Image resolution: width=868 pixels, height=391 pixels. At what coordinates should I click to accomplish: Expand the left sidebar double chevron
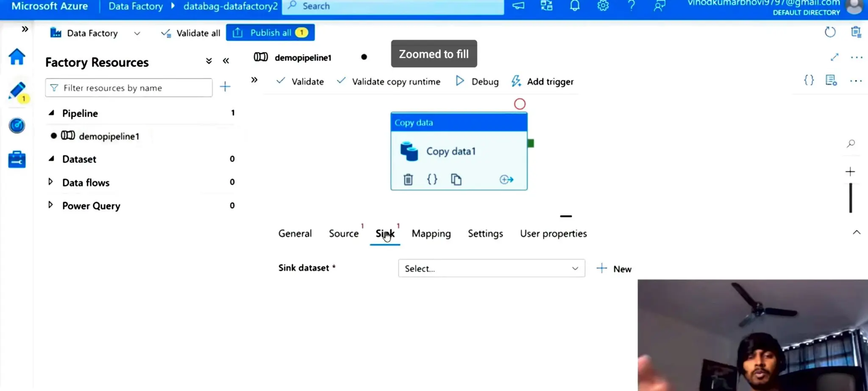[25, 29]
